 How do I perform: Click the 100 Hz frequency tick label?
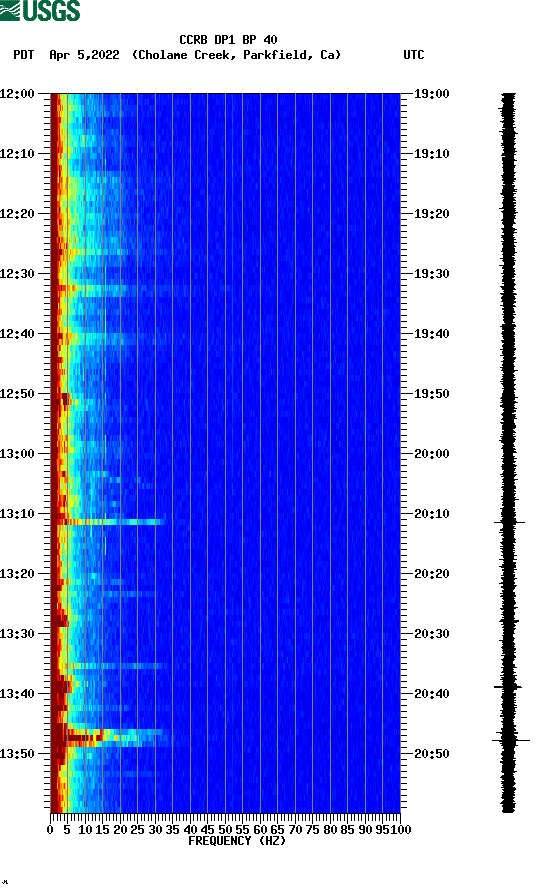pyautogui.click(x=401, y=830)
